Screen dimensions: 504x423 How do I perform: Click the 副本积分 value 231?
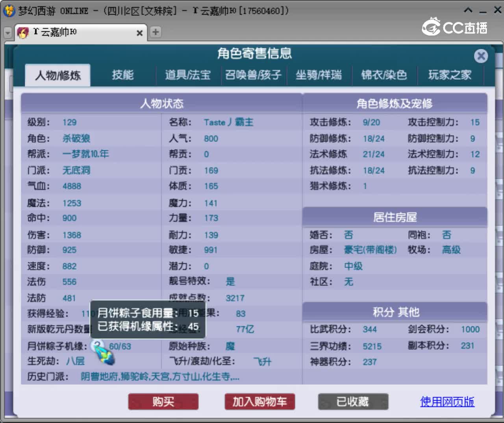pos(468,346)
